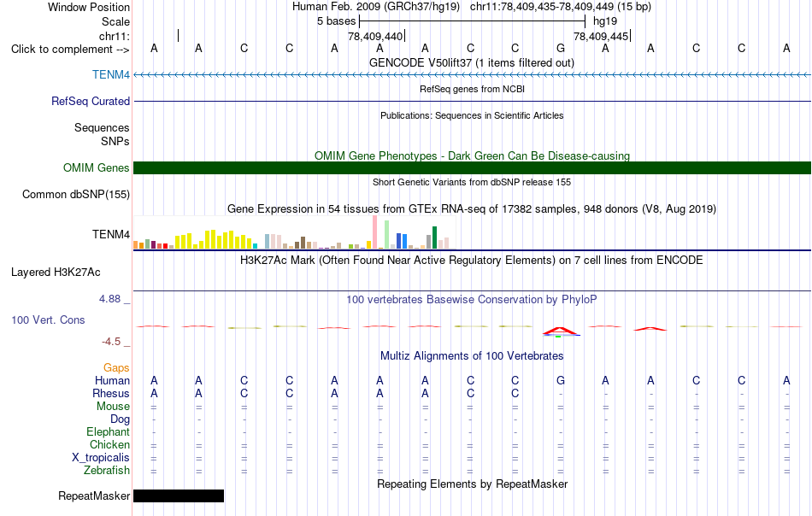Click the 78,409,445 coordinate marker
Screen dimensions: 812x516
click(x=601, y=36)
